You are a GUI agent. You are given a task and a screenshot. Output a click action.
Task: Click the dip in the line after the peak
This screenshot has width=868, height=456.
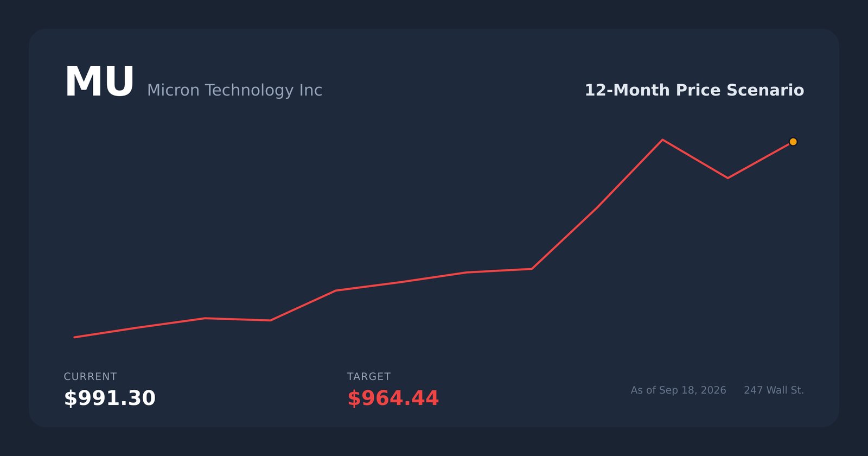point(727,178)
